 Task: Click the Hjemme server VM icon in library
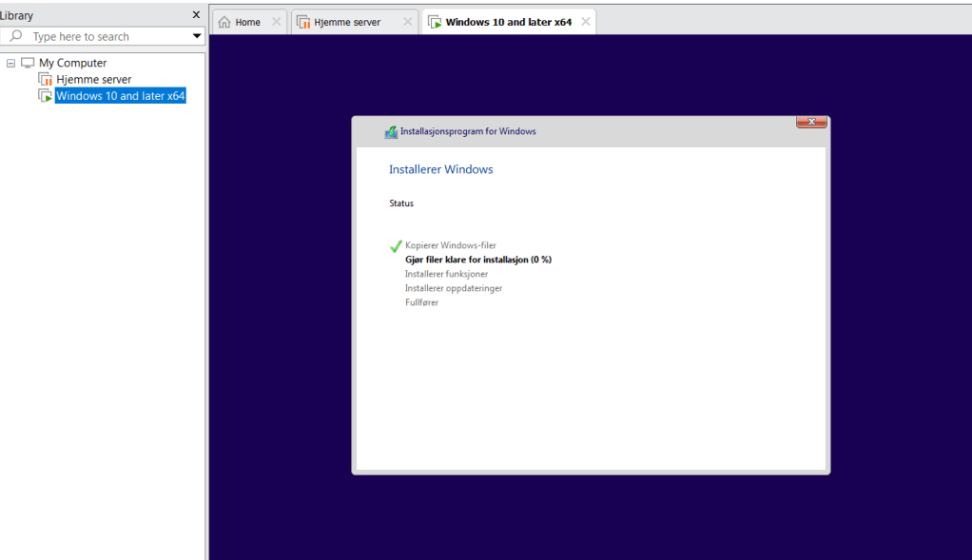click(x=45, y=80)
